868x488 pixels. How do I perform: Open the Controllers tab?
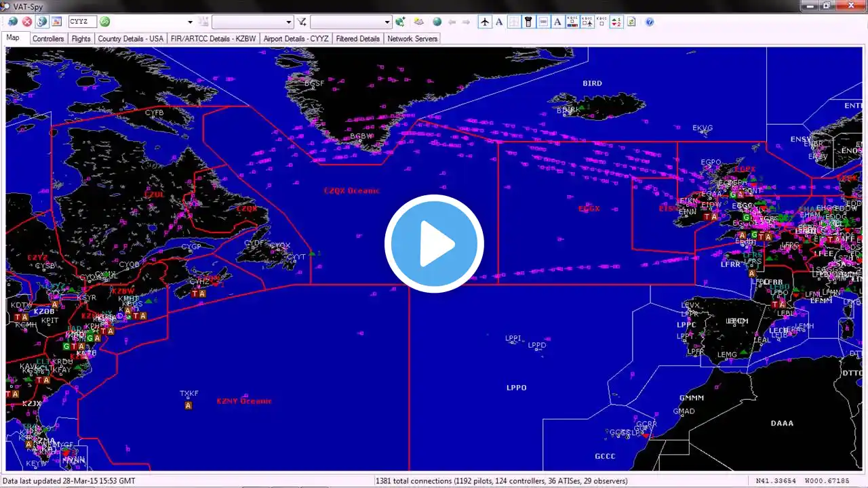coord(48,39)
